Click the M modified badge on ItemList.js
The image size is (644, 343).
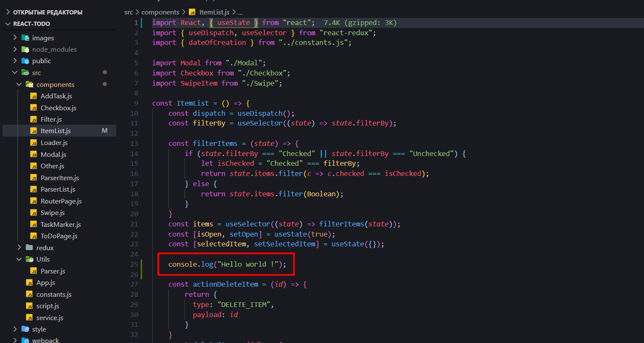pyautogui.click(x=105, y=131)
